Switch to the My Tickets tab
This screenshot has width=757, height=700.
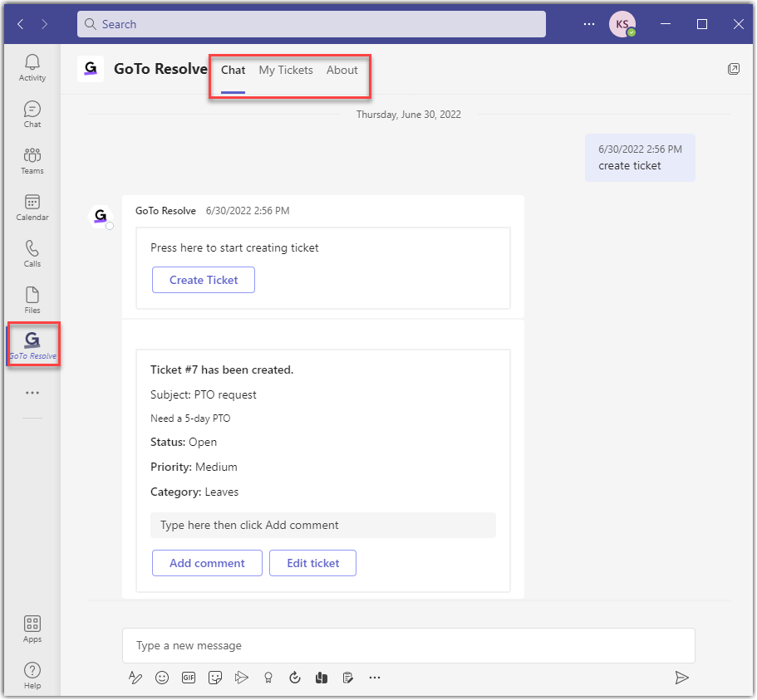[286, 71]
